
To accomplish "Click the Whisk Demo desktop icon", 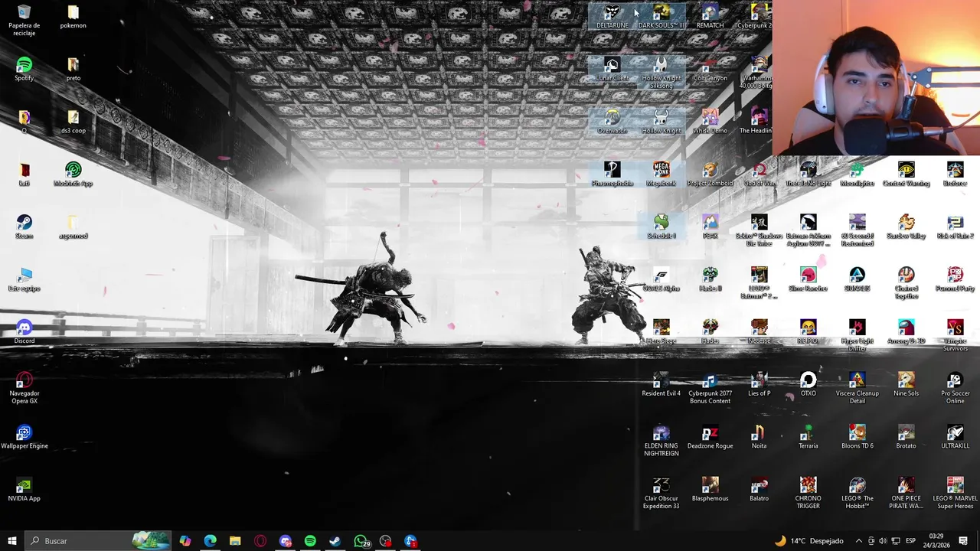I will point(710,122).
